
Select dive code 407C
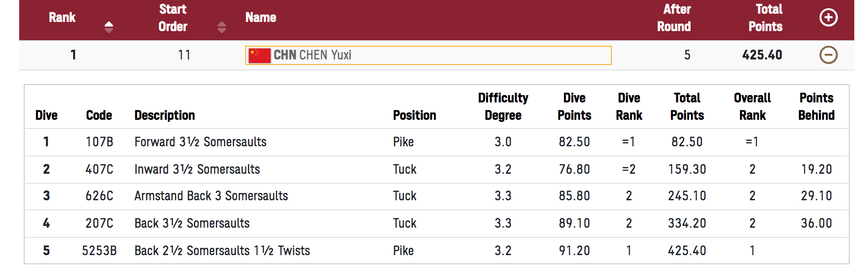(x=99, y=170)
